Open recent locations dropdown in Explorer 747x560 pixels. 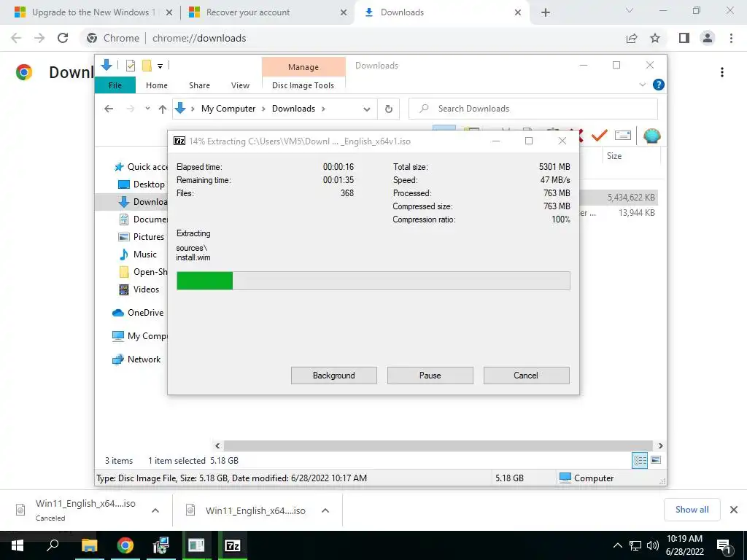point(147,109)
